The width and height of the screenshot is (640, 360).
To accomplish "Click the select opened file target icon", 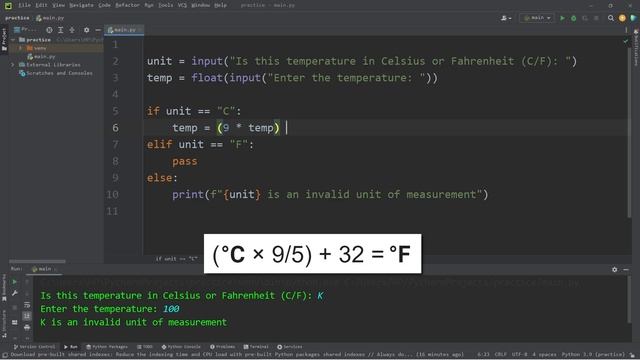I will [x=49, y=30].
